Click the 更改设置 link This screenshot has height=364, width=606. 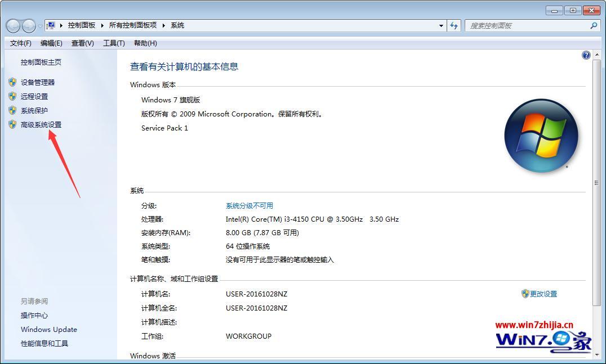coord(543,294)
